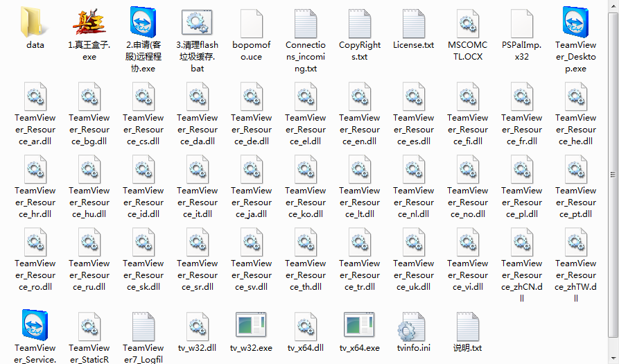619x364 pixels.
Task: Select the TeamViewer_Resource_zhTW.dll icon
Action: point(576,241)
